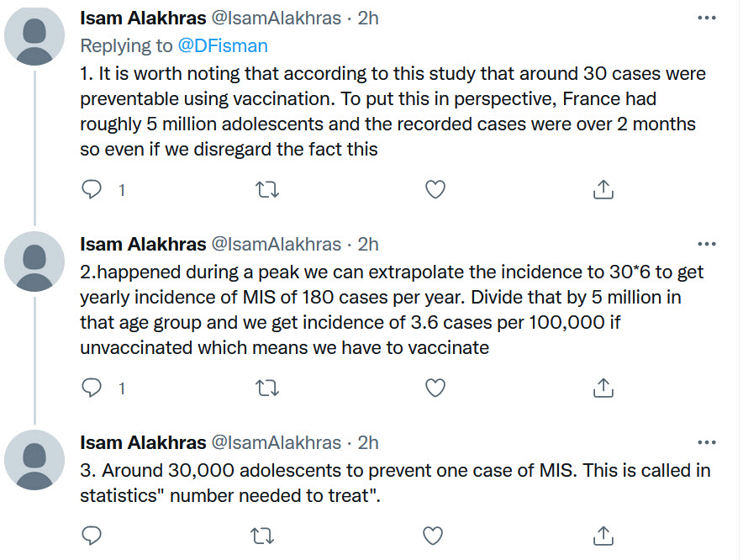Expand three-dot menu on third tweet
Viewport: 743px width, 560px height.
tap(707, 441)
